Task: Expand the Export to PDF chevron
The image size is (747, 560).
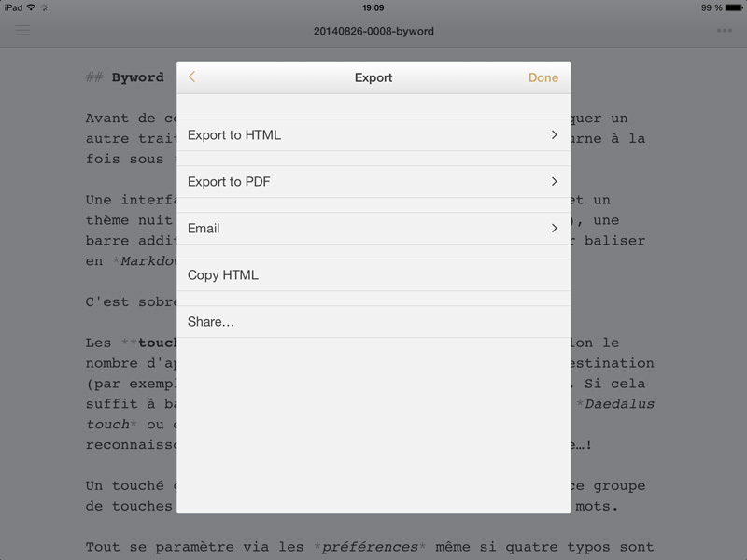Action: pyautogui.click(x=554, y=181)
